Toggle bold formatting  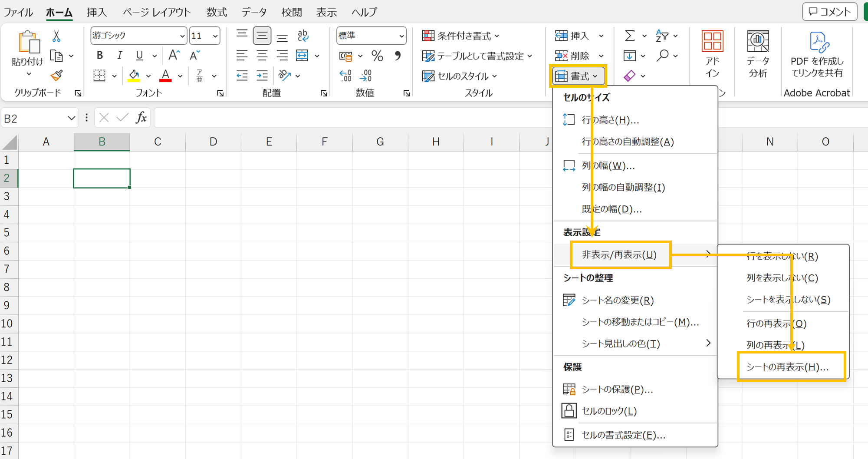click(100, 56)
